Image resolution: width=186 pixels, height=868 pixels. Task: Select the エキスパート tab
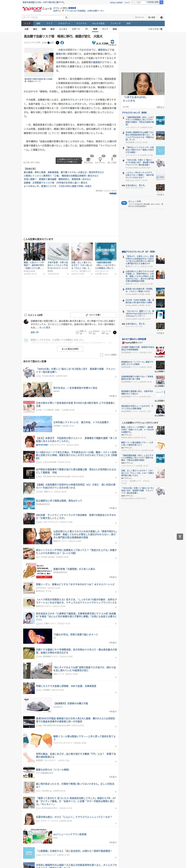64,23
